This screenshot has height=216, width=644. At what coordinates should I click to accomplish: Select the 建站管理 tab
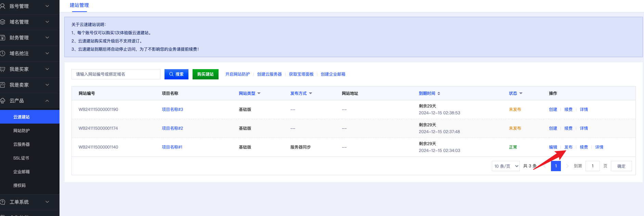79,5
